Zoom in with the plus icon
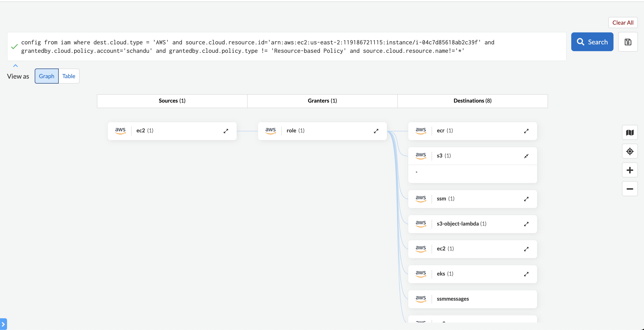This screenshot has height=330, width=644. 629,170
